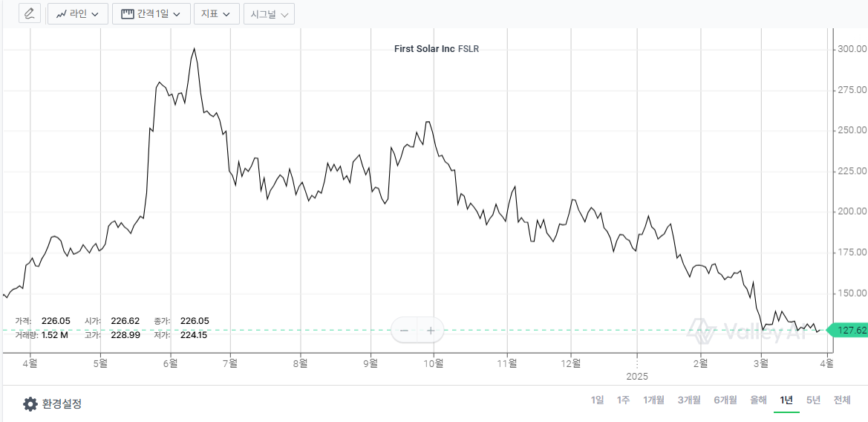Image resolution: width=868 pixels, height=422 pixels.
Task: Switch to 3개월 range
Action: (x=688, y=400)
